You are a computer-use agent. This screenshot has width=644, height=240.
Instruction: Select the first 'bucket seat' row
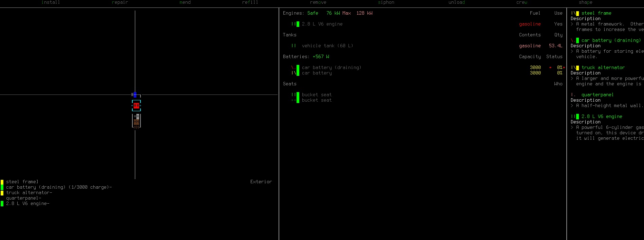(x=317, y=95)
